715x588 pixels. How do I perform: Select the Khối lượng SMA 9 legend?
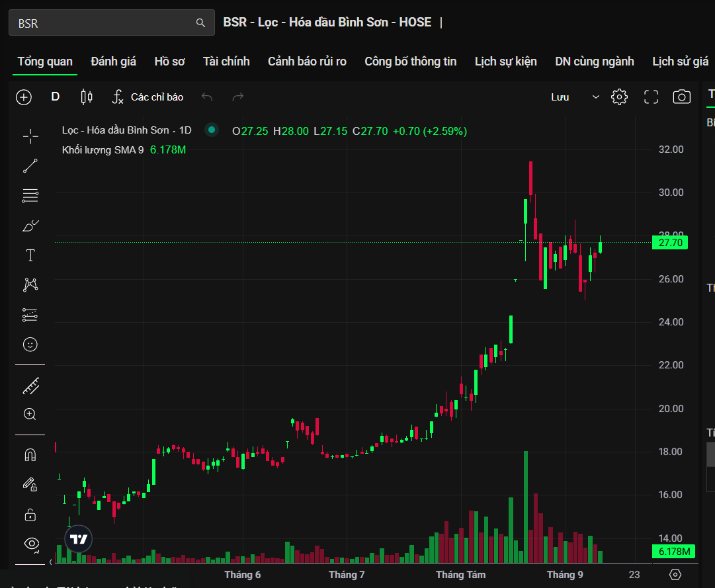point(103,150)
